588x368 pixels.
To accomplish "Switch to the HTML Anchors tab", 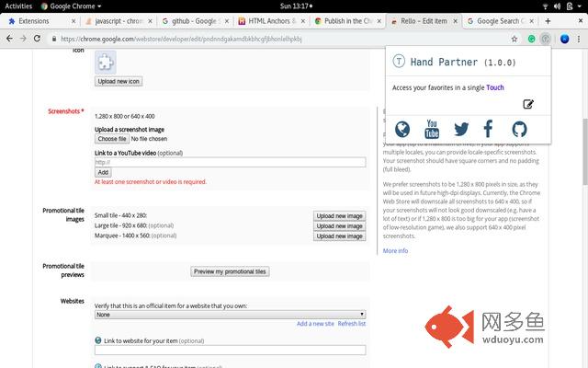I will [272, 21].
